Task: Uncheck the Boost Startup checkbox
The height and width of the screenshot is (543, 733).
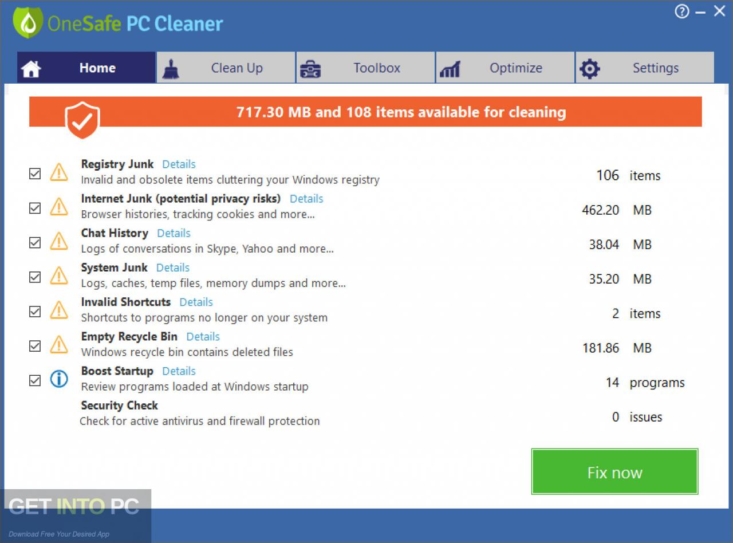Action: (35, 380)
